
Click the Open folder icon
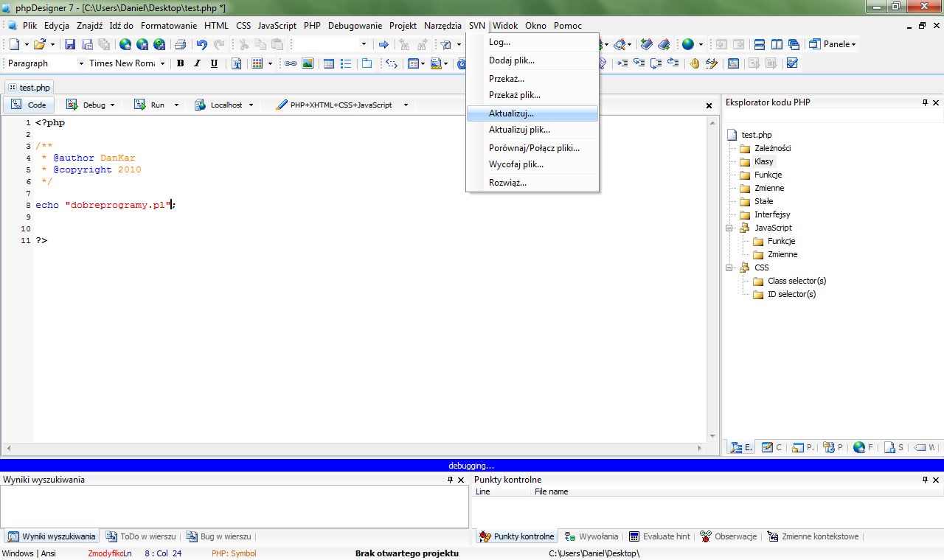tap(40, 44)
